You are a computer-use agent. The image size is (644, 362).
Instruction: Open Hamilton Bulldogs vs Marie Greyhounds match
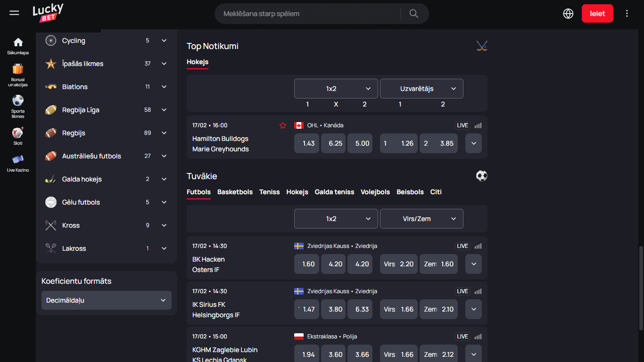pyautogui.click(x=221, y=144)
